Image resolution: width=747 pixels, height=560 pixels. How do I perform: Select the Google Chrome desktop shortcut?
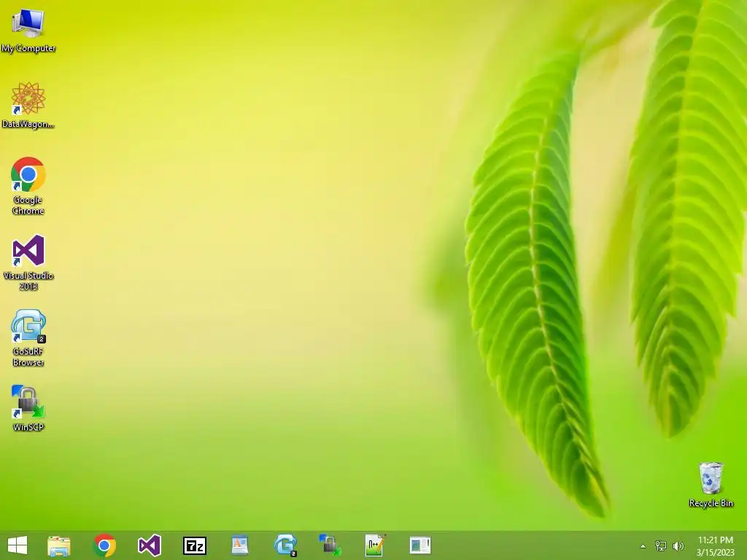(28, 186)
